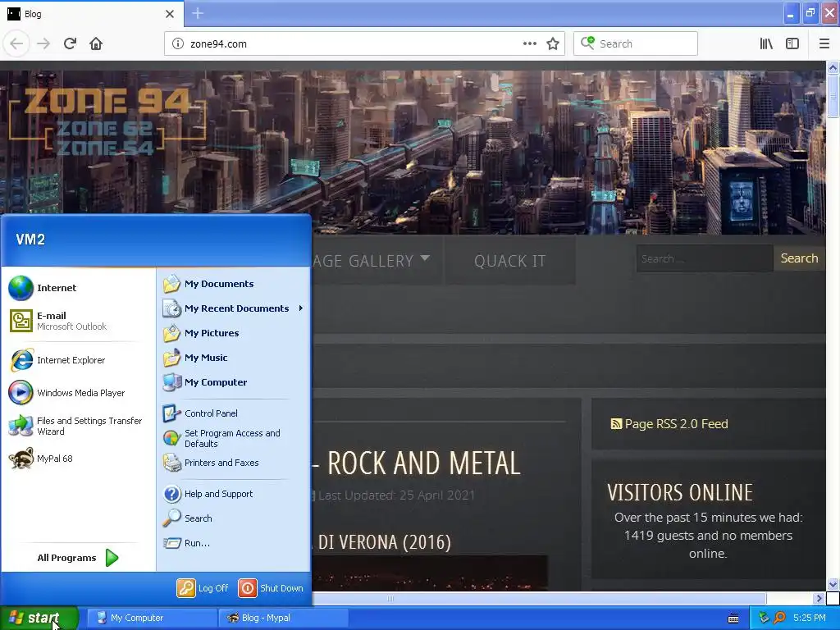Click the VM2 user name header
840x630 pixels.
30,240
